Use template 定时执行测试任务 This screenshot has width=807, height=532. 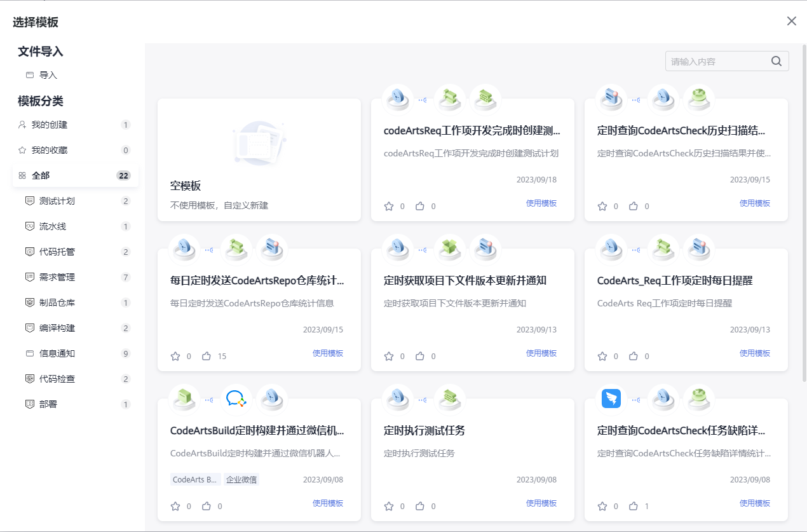tap(541, 503)
